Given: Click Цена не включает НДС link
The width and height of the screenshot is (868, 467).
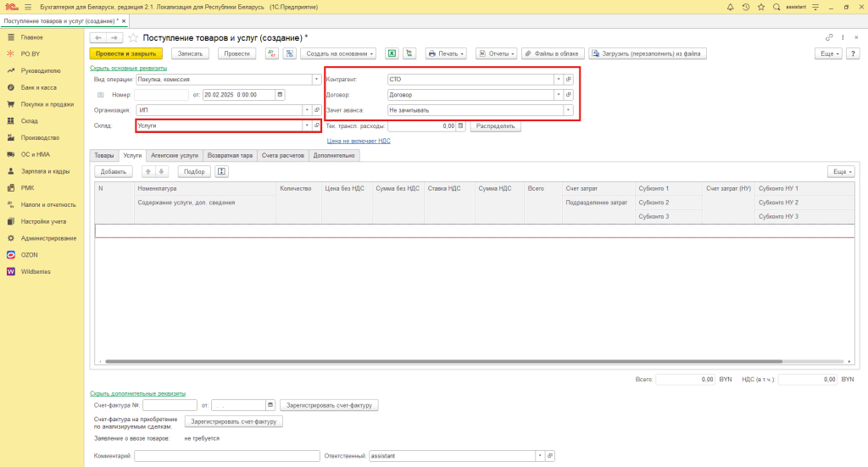Looking at the screenshot, I should pyautogui.click(x=359, y=141).
